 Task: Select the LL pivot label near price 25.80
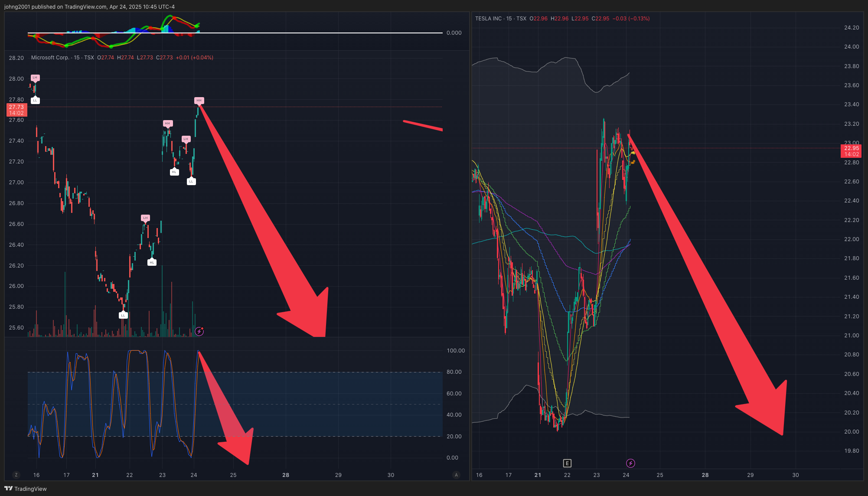coord(123,315)
